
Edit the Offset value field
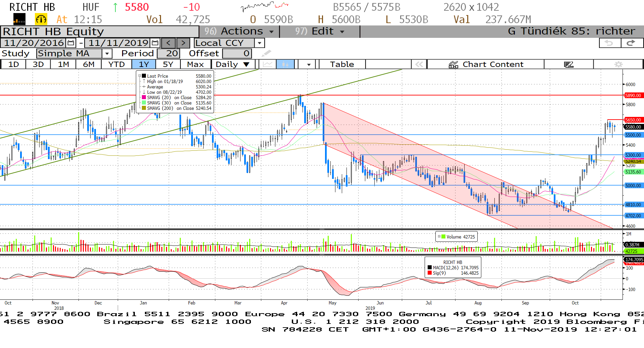click(236, 53)
